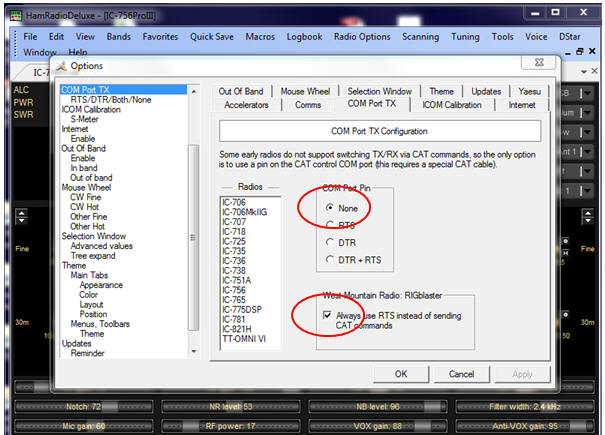Adjust the RF power: 17 slider
The height and width of the screenshot is (435, 605).
tap(231, 426)
